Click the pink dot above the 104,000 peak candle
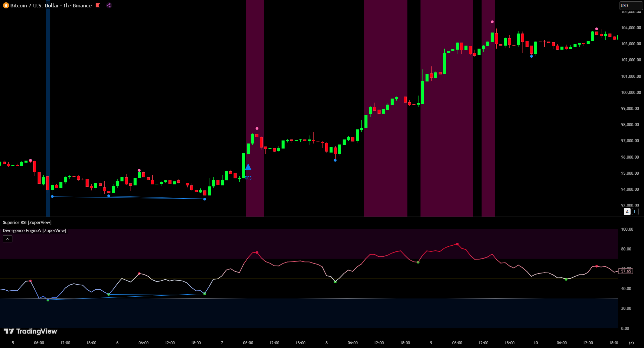The image size is (644, 348). pos(492,22)
